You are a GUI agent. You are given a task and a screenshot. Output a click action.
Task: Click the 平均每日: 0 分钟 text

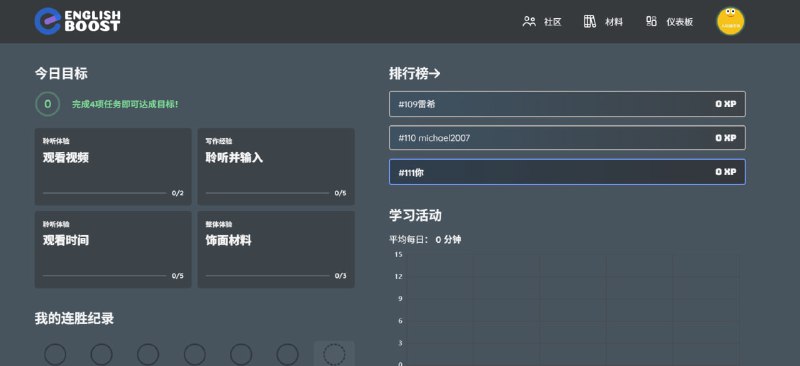click(x=425, y=239)
